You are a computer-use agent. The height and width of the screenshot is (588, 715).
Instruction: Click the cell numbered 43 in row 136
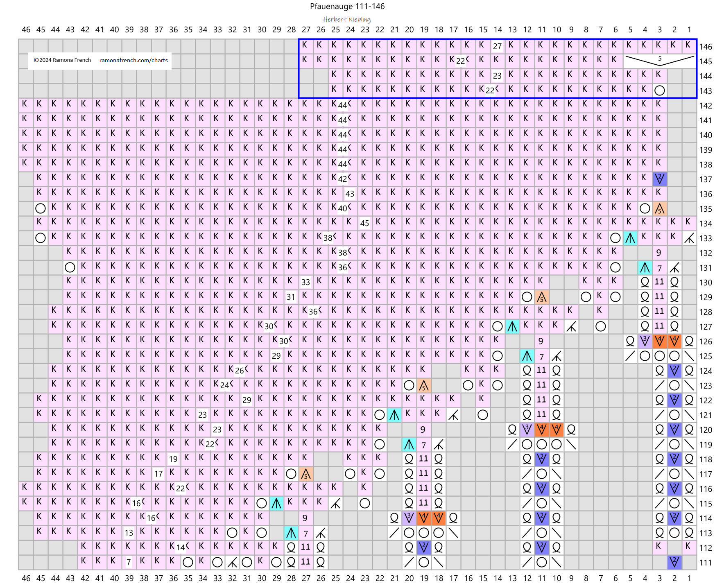(x=350, y=194)
